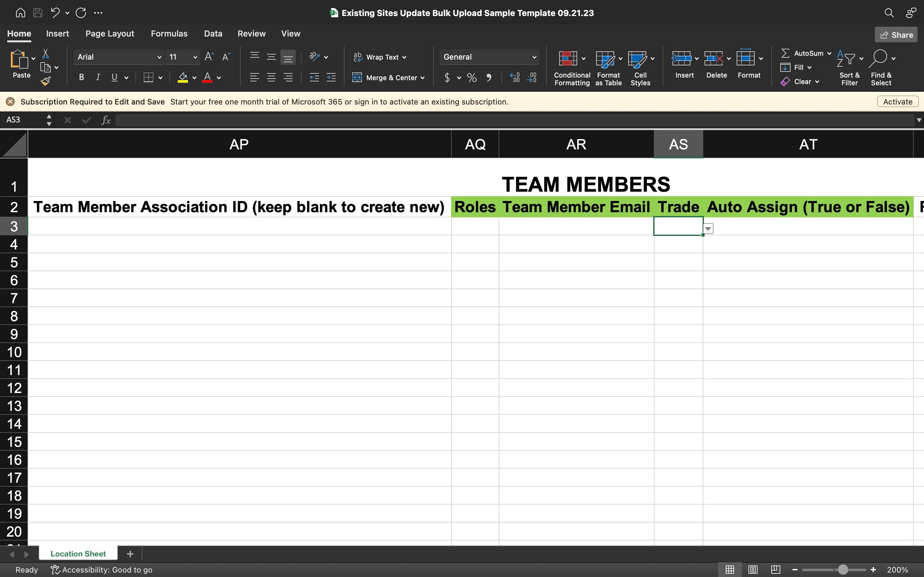Toggle Italic formatting
This screenshot has height=577, width=924.
(x=98, y=78)
